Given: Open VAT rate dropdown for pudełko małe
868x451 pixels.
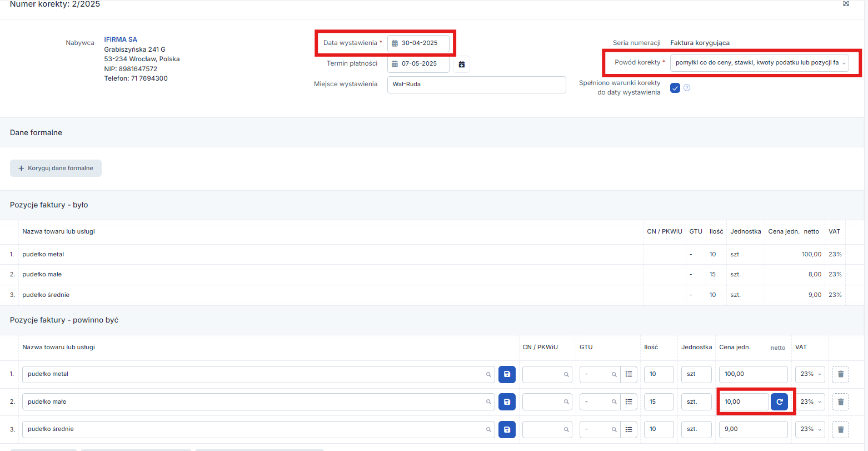Looking at the screenshot, I should [x=810, y=402].
